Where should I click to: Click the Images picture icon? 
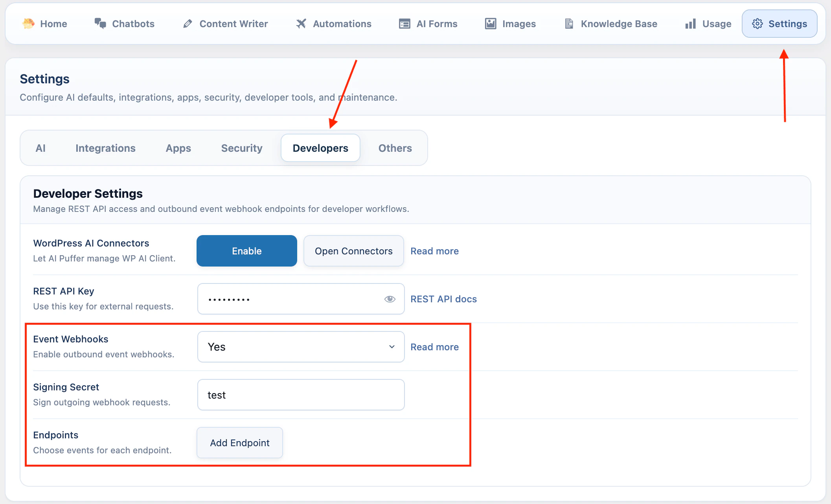click(x=491, y=24)
